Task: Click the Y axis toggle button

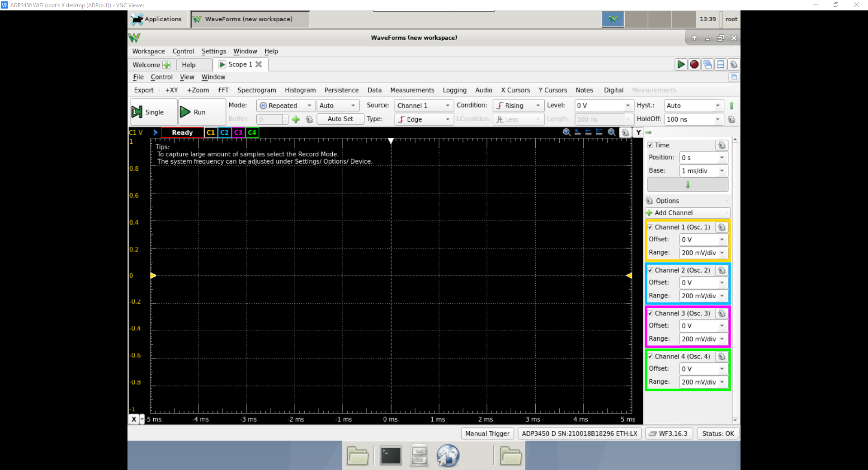Action: coord(638,132)
